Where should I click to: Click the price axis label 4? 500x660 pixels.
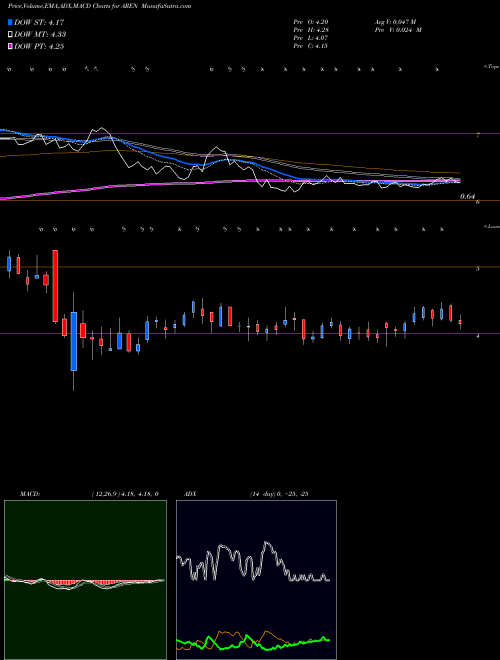pyautogui.click(x=478, y=336)
